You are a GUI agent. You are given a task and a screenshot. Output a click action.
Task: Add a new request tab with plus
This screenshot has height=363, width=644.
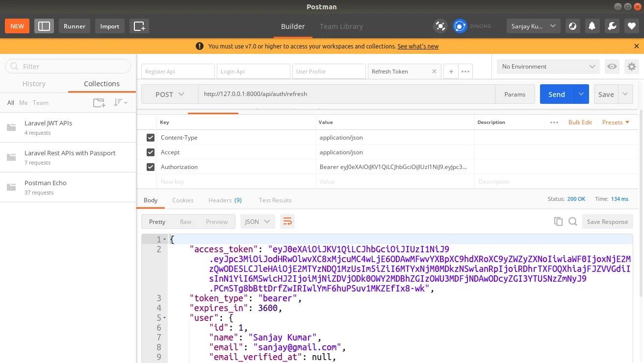pyautogui.click(x=451, y=72)
